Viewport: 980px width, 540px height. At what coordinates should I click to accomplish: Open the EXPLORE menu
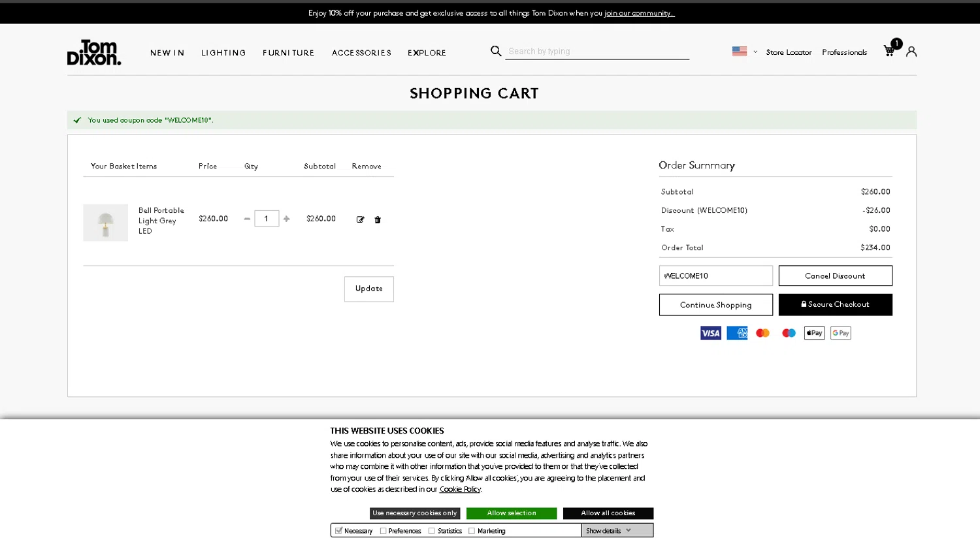coord(427,53)
